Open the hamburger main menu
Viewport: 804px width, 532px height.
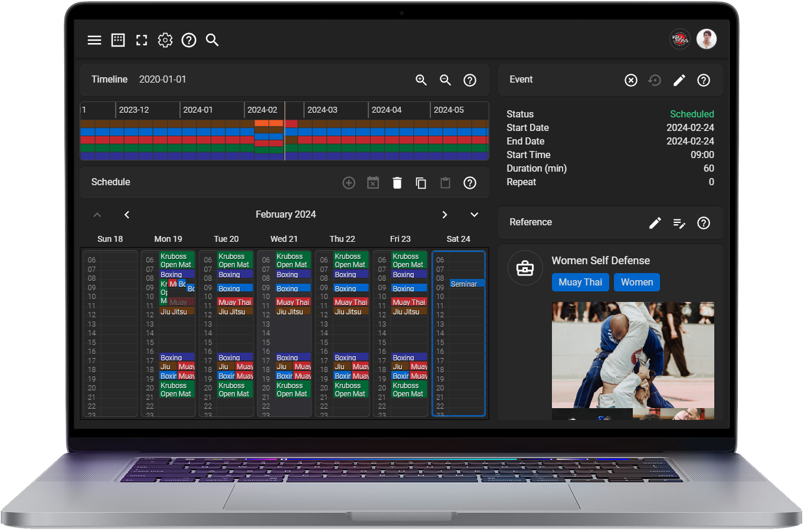point(94,40)
